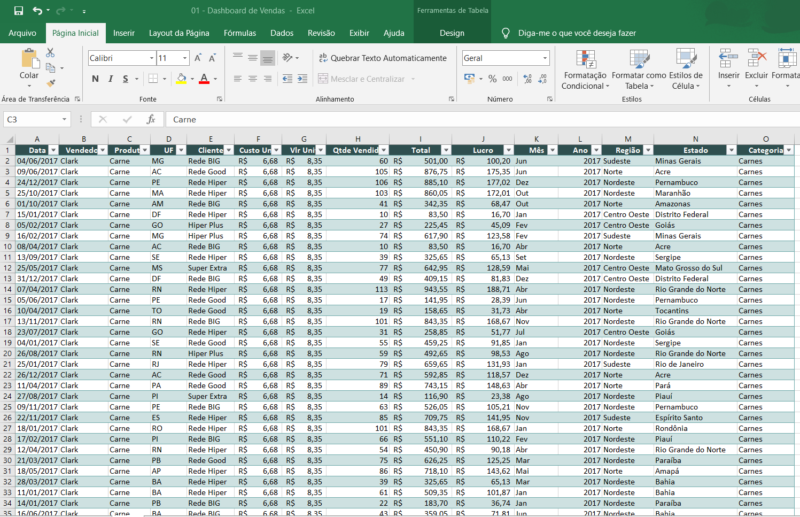
Task: Toggle underline (S) formatting
Action: point(126,79)
